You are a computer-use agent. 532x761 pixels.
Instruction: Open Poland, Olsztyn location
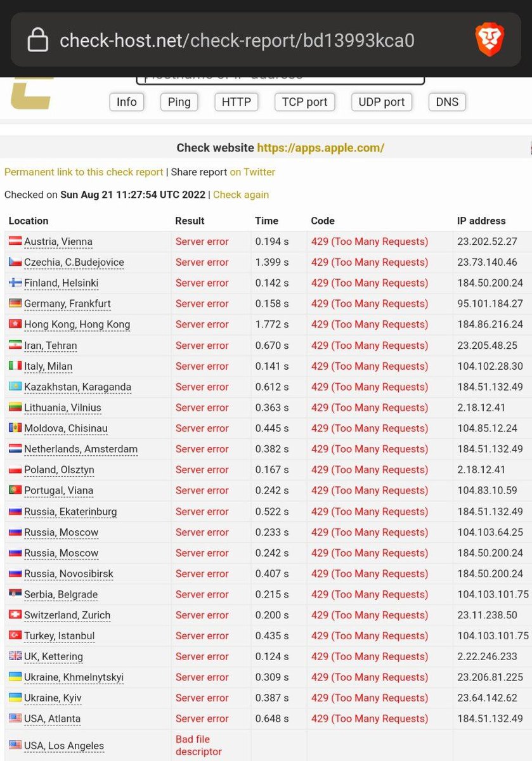pos(59,470)
